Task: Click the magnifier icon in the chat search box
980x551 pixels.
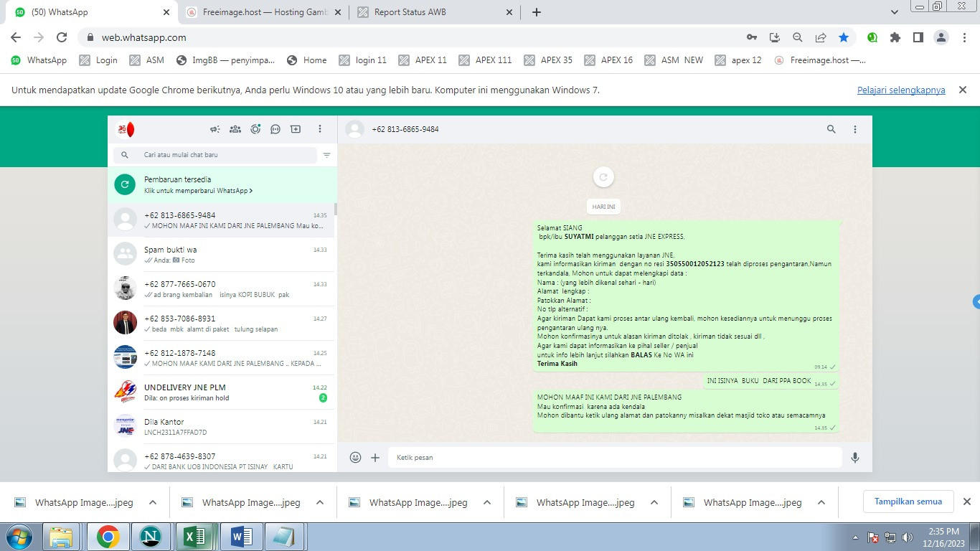Action: pos(125,155)
